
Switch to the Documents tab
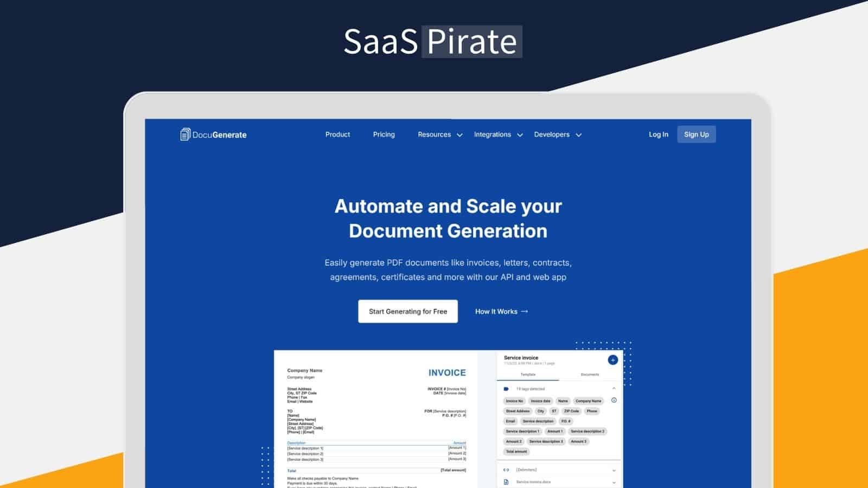(590, 375)
